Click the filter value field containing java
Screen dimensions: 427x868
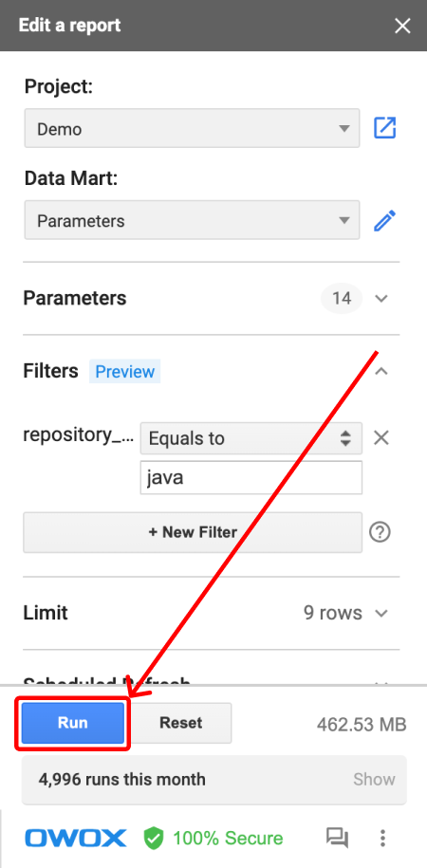(251, 477)
